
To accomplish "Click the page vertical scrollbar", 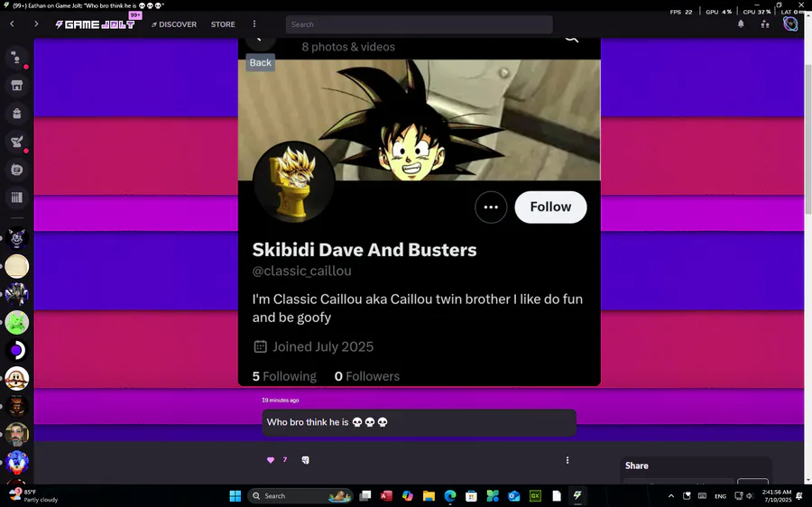I will pos(807,140).
